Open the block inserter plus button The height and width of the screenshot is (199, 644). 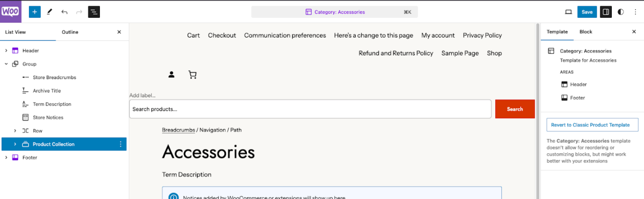click(35, 12)
